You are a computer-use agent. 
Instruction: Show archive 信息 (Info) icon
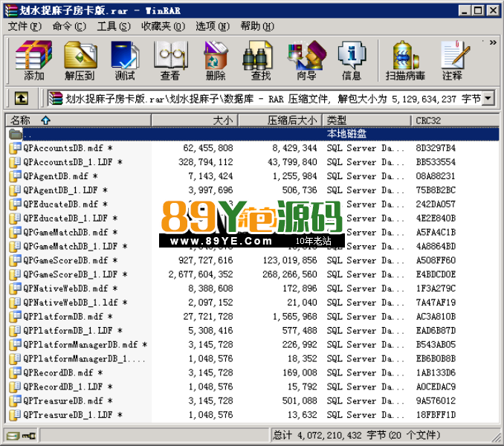click(352, 60)
